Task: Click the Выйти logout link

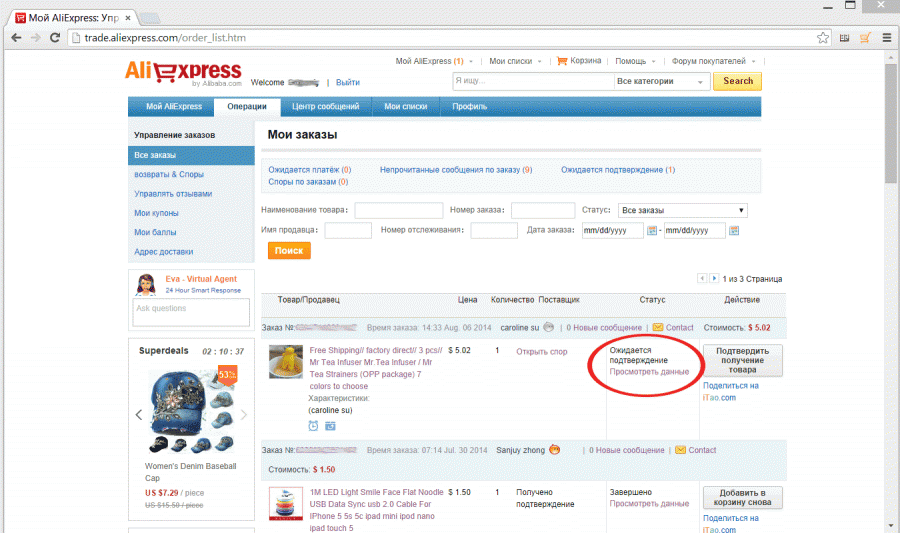Action: tap(348, 83)
